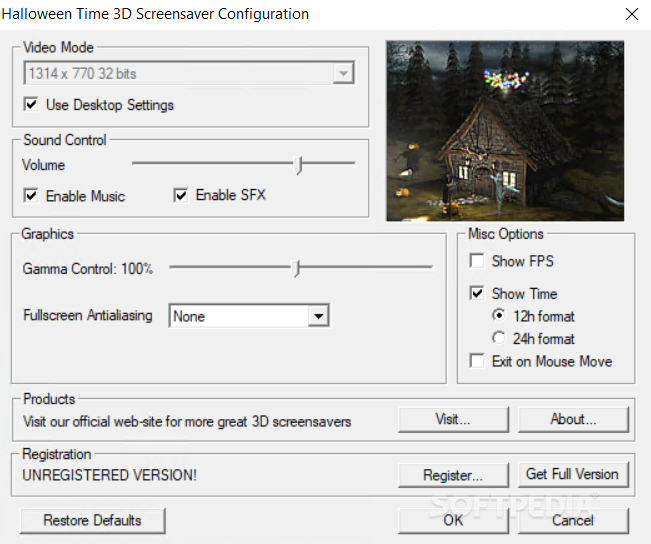Click the Register... button
Image resolution: width=651 pixels, height=544 pixels.
[x=453, y=475]
